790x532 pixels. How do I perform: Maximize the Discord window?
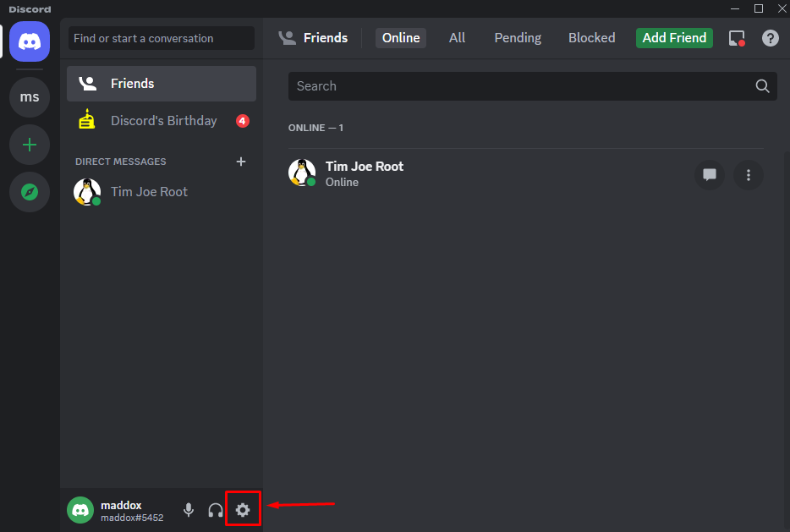[x=758, y=8]
